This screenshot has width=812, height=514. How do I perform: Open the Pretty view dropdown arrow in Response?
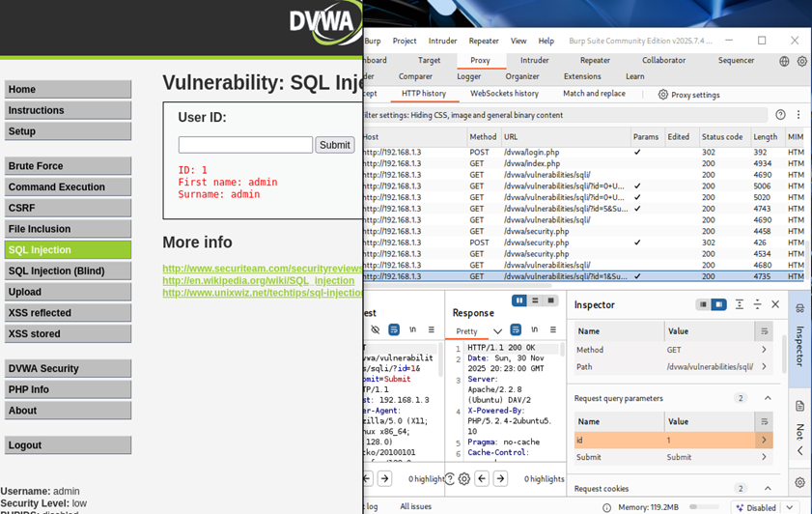coord(497,331)
